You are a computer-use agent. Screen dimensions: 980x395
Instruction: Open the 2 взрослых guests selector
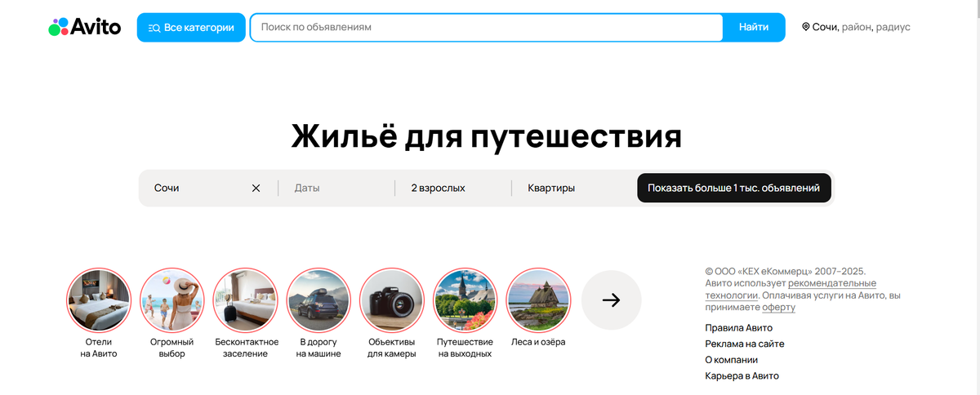[452, 188]
